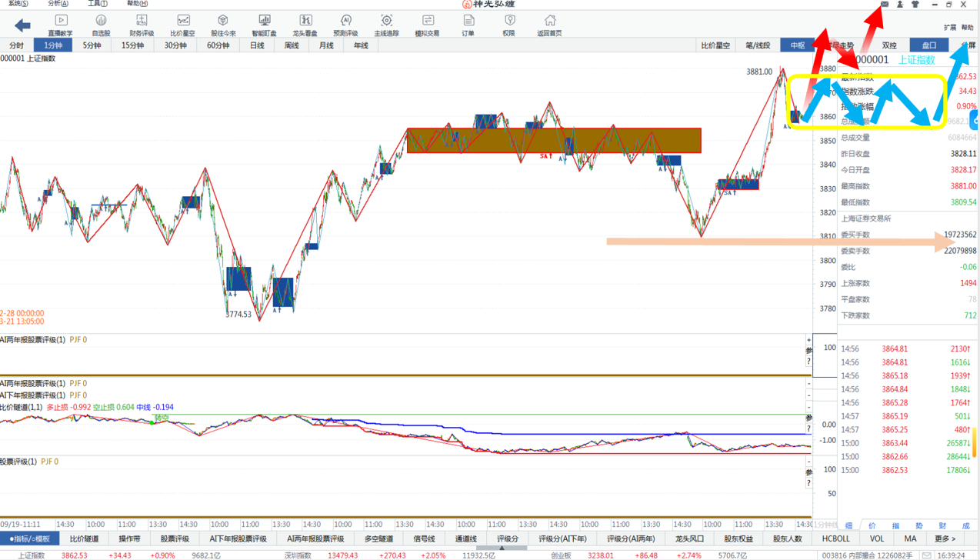
Task: Select the 日线 daily chart tab
Action: 257,45
